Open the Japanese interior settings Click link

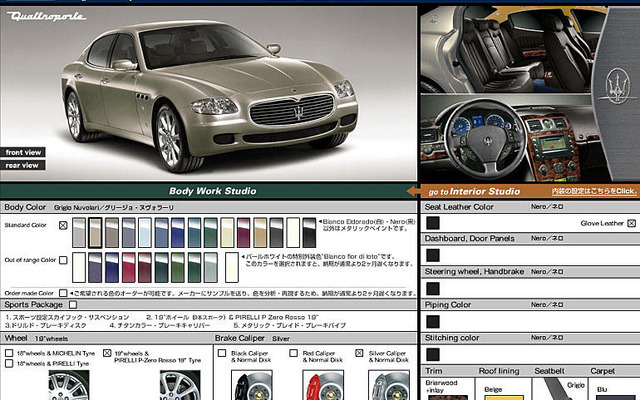[594, 191]
